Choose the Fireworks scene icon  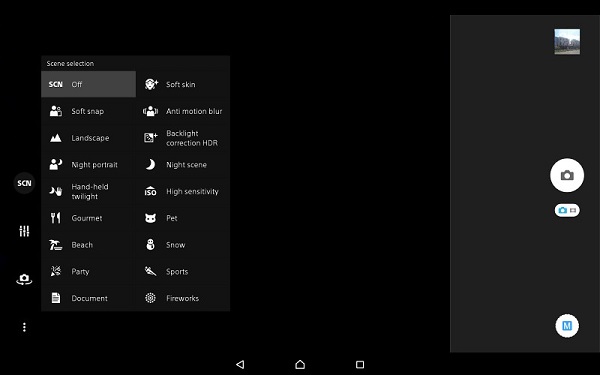(x=150, y=298)
